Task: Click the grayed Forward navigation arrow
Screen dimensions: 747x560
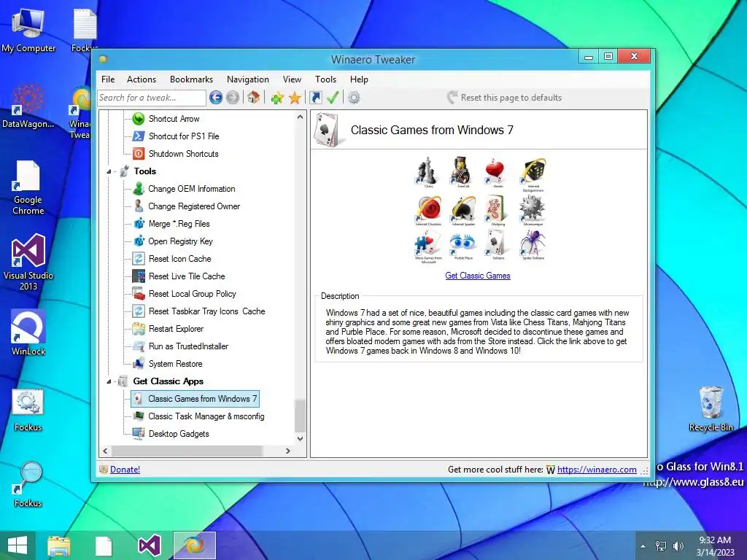Action: tap(233, 98)
